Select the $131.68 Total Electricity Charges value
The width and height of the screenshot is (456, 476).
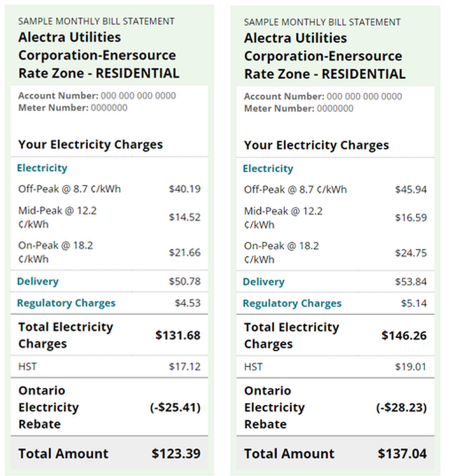pyautogui.click(x=178, y=335)
